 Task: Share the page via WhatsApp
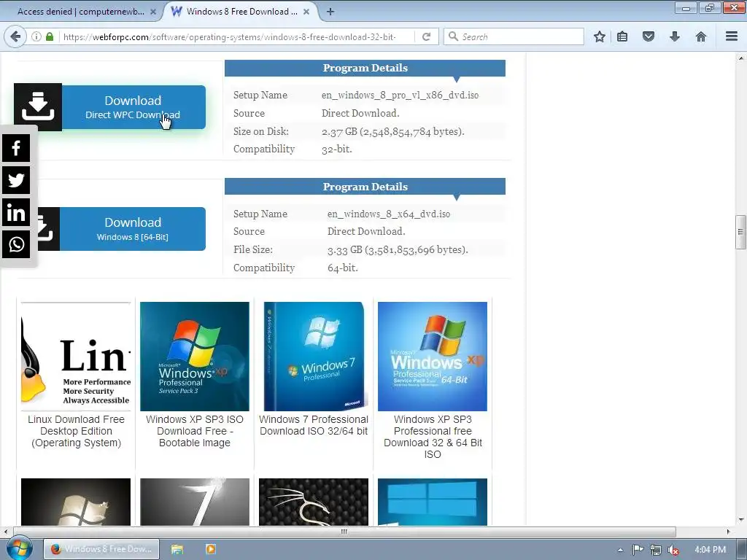(16, 244)
